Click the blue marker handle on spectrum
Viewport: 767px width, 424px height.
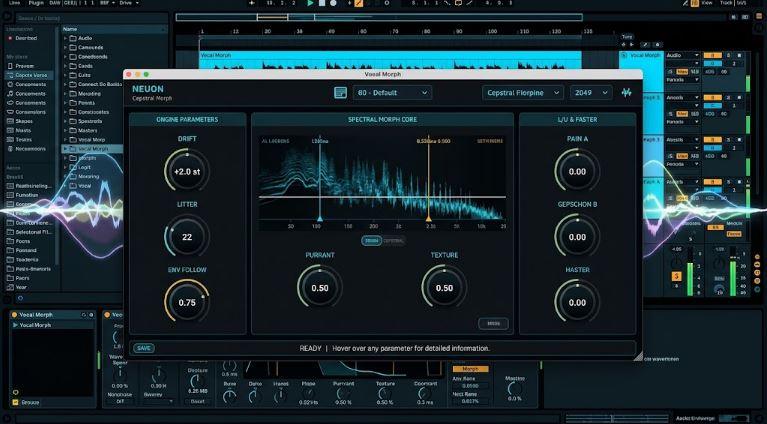coord(320,219)
